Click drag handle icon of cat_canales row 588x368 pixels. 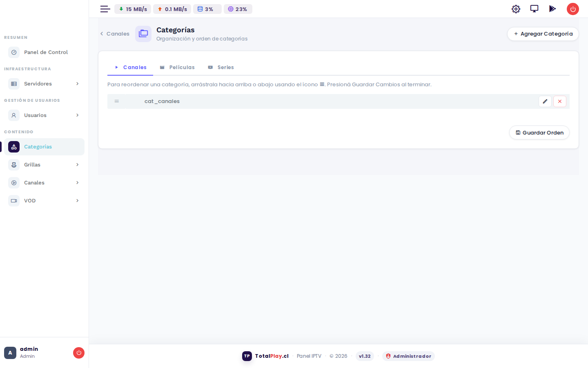coord(117,101)
